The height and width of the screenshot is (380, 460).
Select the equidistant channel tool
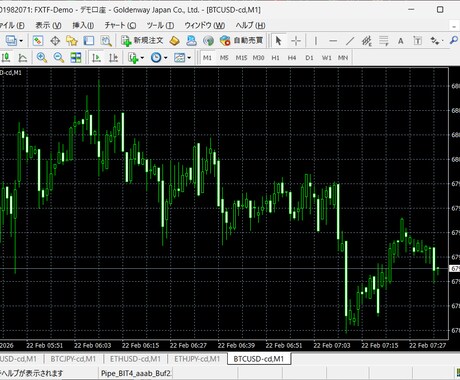[x=367, y=41]
